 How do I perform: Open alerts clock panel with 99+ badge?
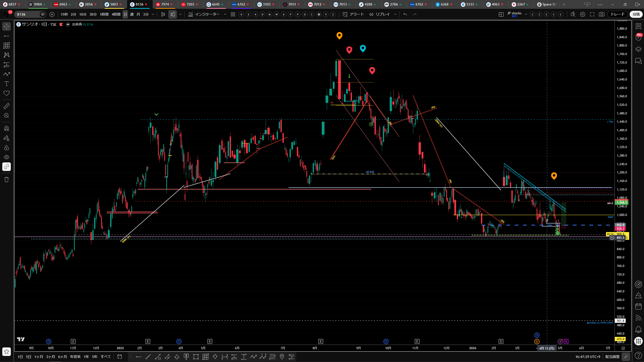(x=638, y=38)
